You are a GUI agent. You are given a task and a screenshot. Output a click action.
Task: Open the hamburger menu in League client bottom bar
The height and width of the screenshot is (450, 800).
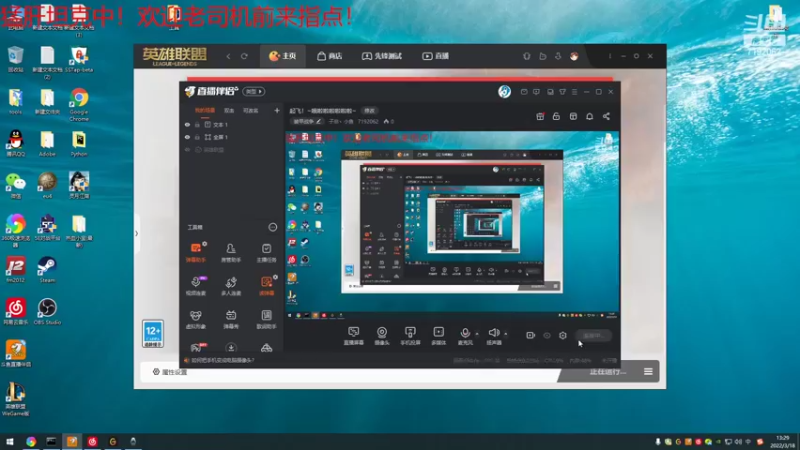(x=648, y=371)
